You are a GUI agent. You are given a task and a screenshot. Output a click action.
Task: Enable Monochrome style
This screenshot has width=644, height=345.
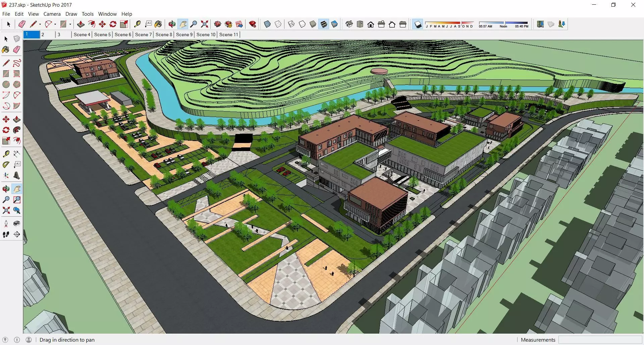point(334,24)
